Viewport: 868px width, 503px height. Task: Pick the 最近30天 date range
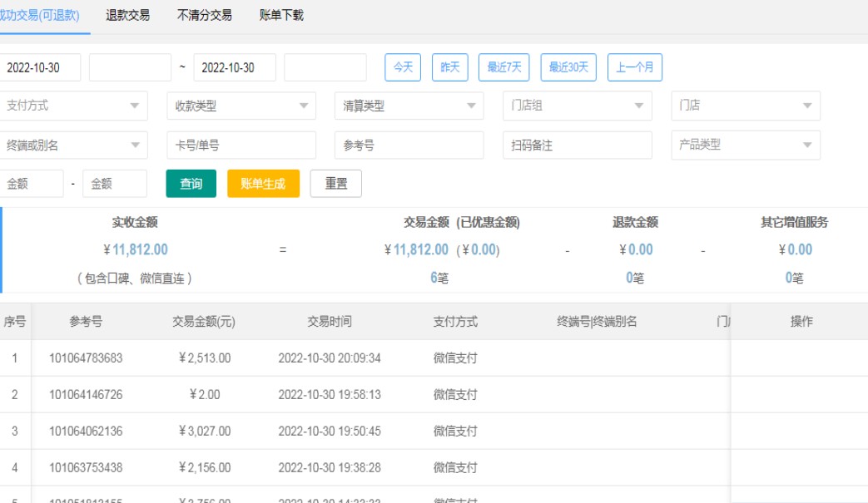click(568, 67)
